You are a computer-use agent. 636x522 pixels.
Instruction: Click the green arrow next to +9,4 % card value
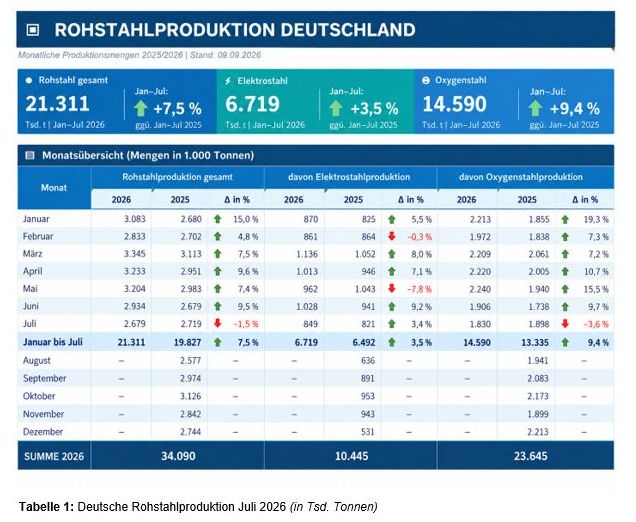pos(535,109)
